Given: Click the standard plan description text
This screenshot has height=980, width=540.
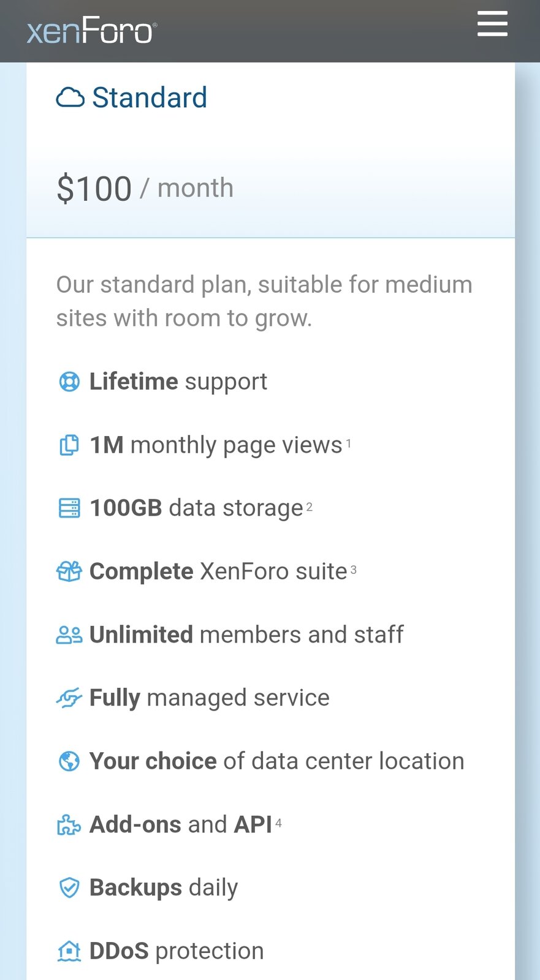Looking at the screenshot, I should click(x=264, y=301).
